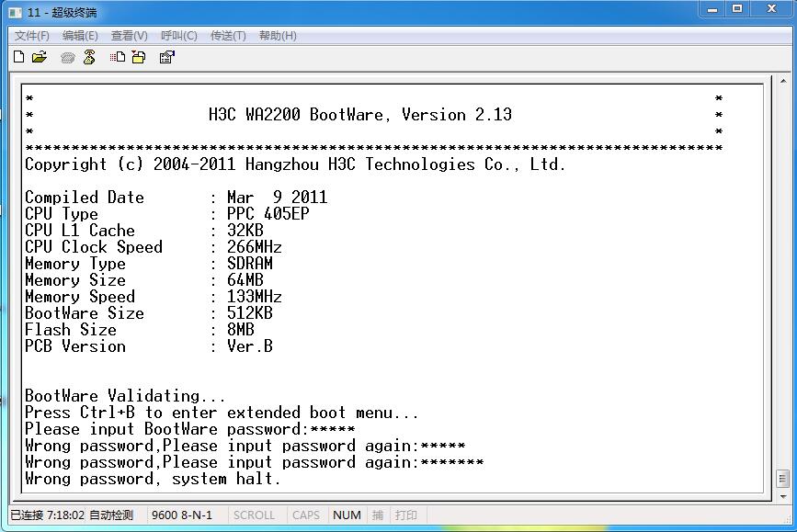The width and height of the screenshot is (797, 532).
Task: Click the Disconnect toolbar icon
Action: coord(89,57)
